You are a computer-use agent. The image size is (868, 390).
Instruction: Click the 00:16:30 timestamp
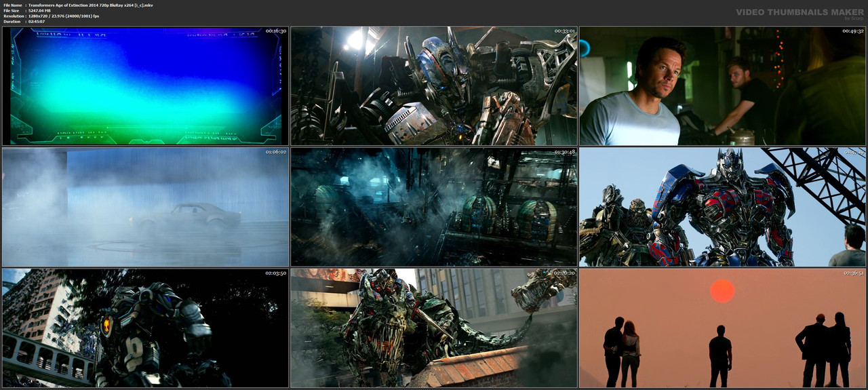pyautogui.click(x=275, y=31)
